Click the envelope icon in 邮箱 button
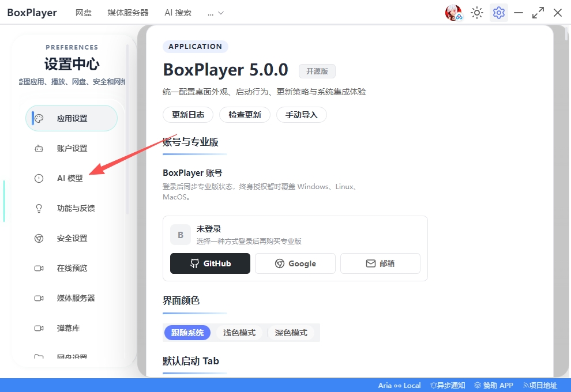 click(371, 263)
